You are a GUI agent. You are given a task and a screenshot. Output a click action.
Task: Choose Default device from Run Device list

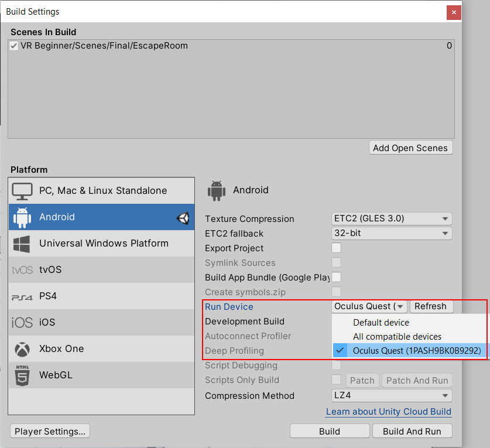coord(409,323)
